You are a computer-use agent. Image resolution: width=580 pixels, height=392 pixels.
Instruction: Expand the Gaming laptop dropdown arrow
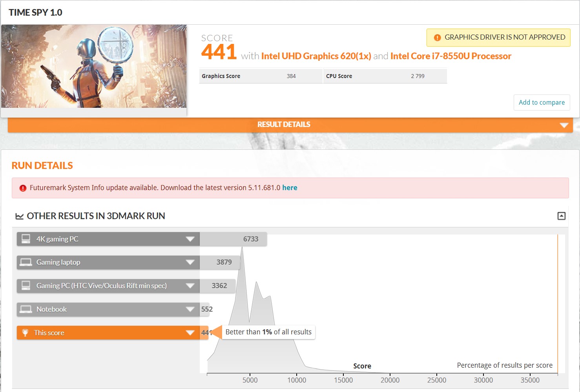190,262
